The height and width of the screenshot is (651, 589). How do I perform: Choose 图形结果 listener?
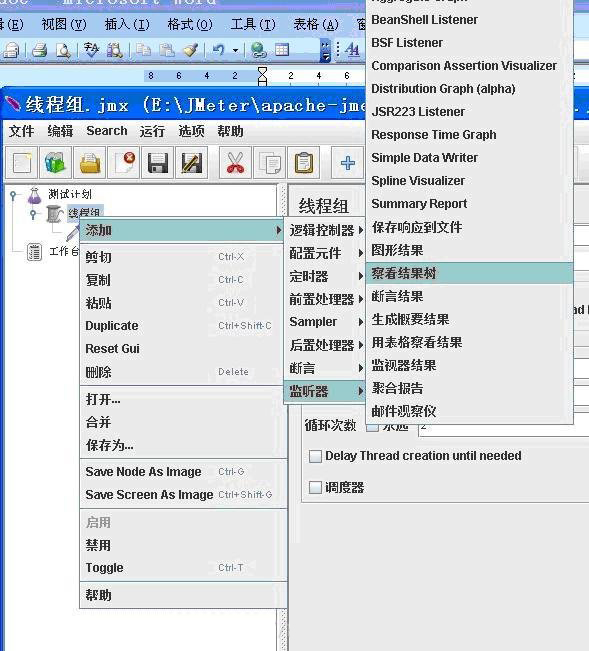coord(469,250)
